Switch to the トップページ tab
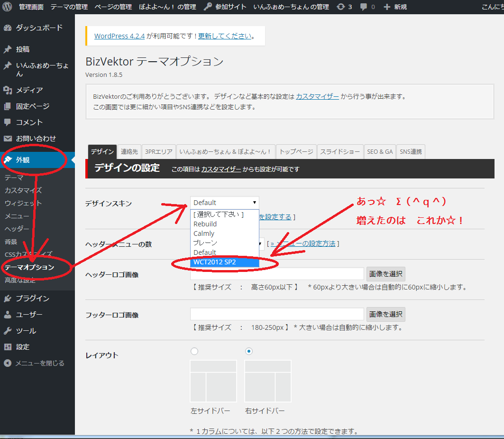This screenshot has width=504, height=439. point(296,151)
